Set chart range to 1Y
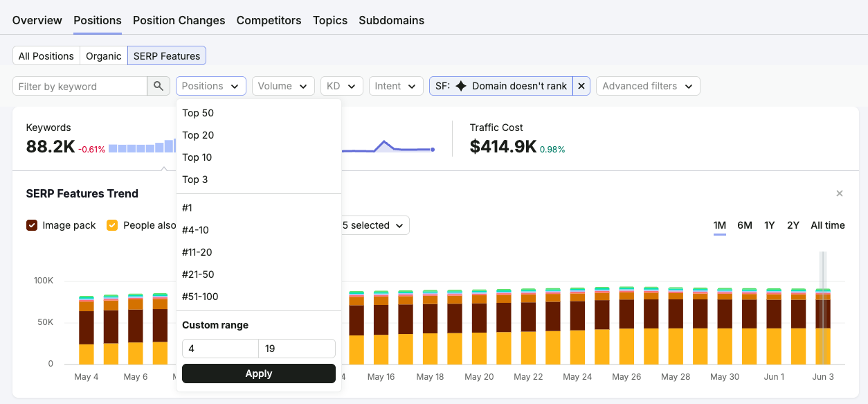The image size is (868, 404). click(769, 225)
